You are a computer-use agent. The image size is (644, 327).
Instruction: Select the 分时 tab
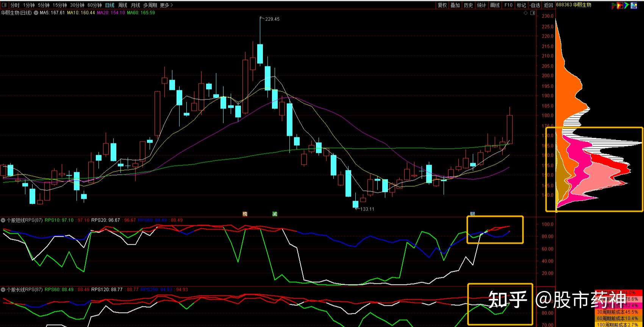pyautogui.click(x=15, y=5)
